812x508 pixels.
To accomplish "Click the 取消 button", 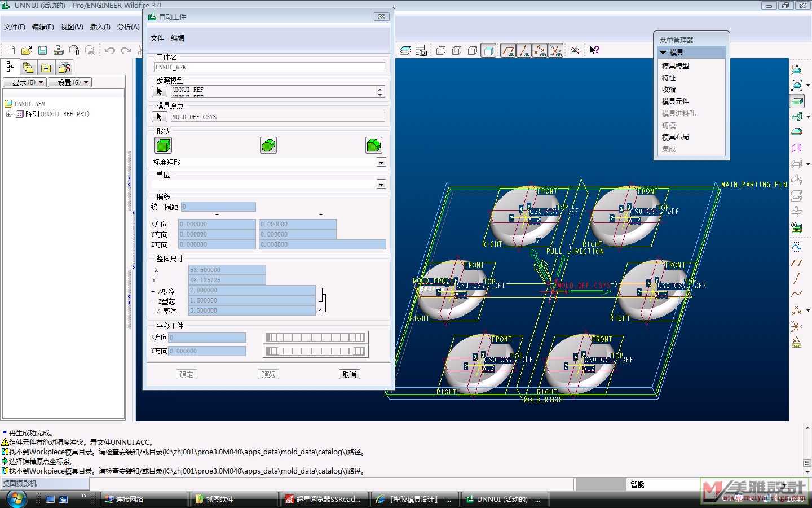I will [350, 374].
